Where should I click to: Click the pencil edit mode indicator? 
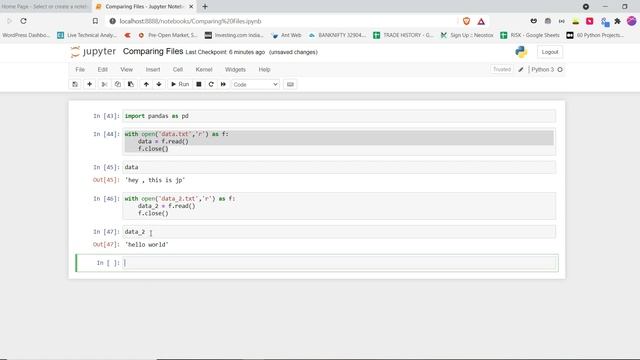coord(521,70)
